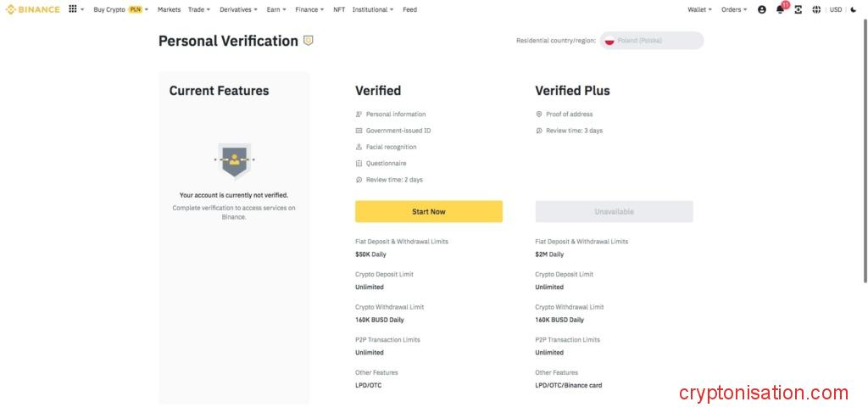Open language globe icon

[816, 9]
